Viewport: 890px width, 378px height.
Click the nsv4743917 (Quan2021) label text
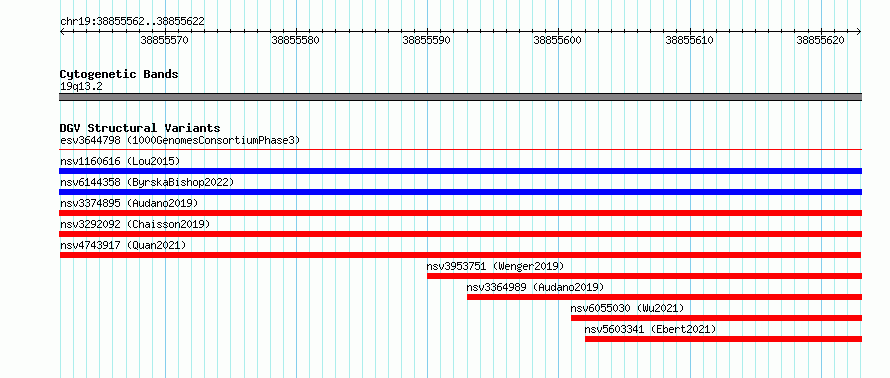click(123, 245)
